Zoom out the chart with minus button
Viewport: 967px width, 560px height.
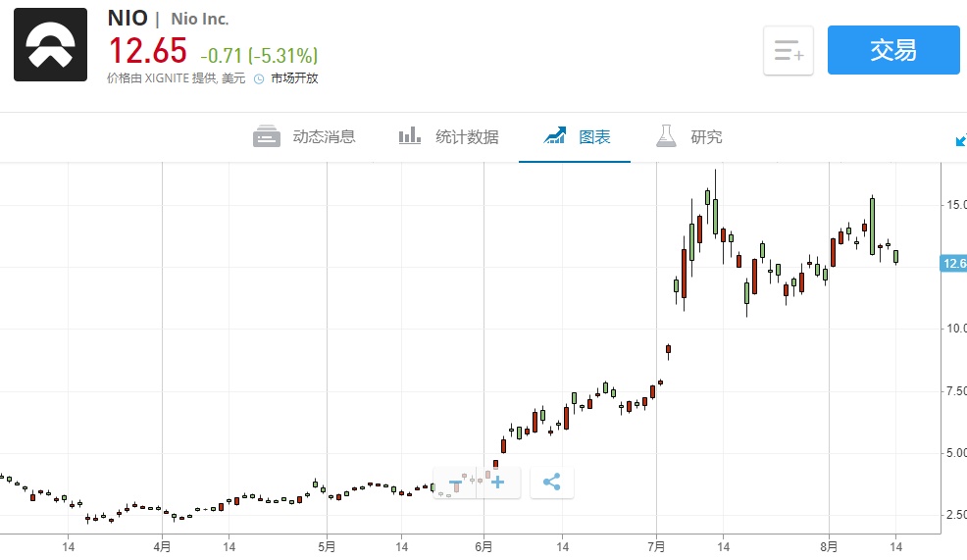point(456,483)
